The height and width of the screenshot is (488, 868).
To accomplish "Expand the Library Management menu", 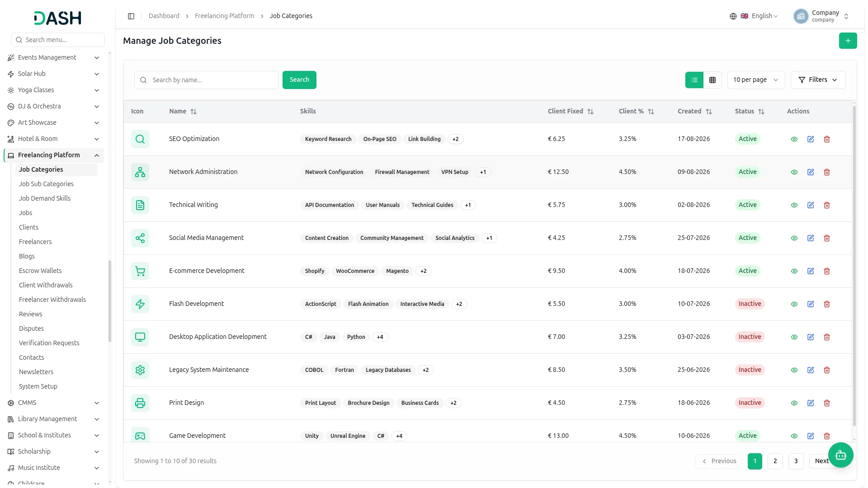I will (x=53, y=419).
